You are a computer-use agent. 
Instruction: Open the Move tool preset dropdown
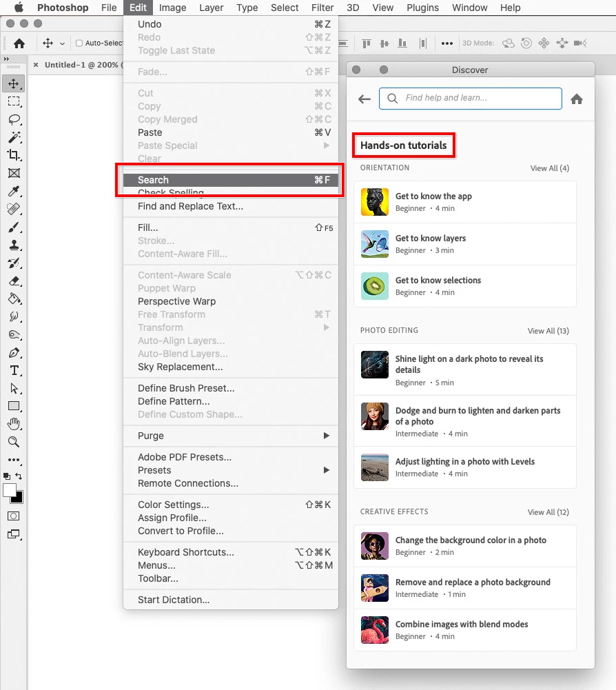pyautogui.click(x=62, y=43)
